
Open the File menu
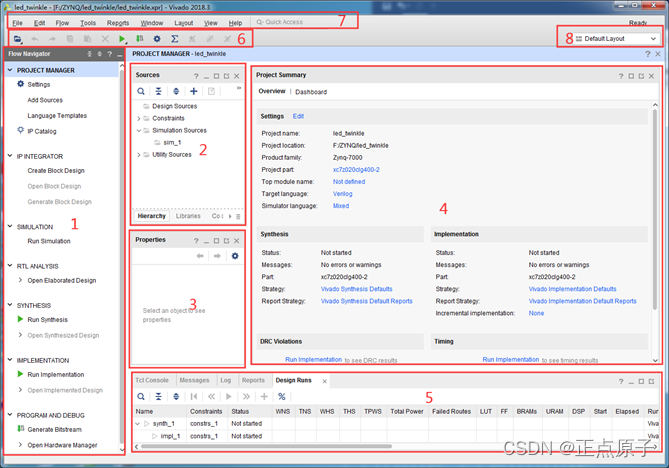point(17,23)
